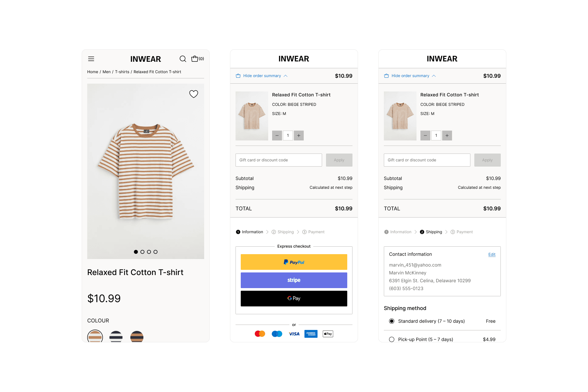The image size is (588, 392).
Task: Open the hamburger menu on product page
Action: 91,59
